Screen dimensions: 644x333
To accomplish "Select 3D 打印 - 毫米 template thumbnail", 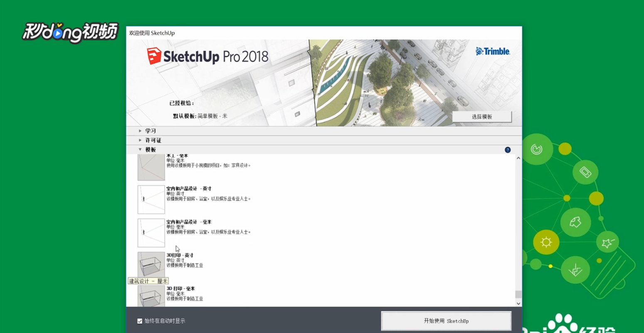I will click(x=151, y=296).
